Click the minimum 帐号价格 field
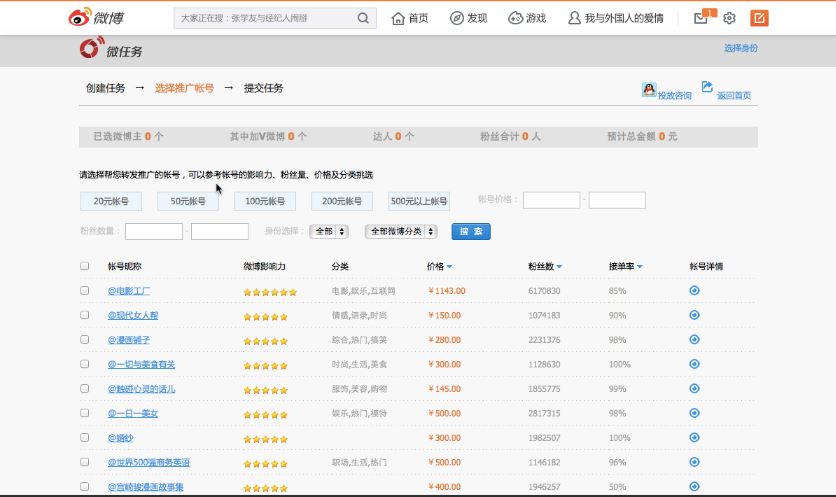 tap(551, 201)
